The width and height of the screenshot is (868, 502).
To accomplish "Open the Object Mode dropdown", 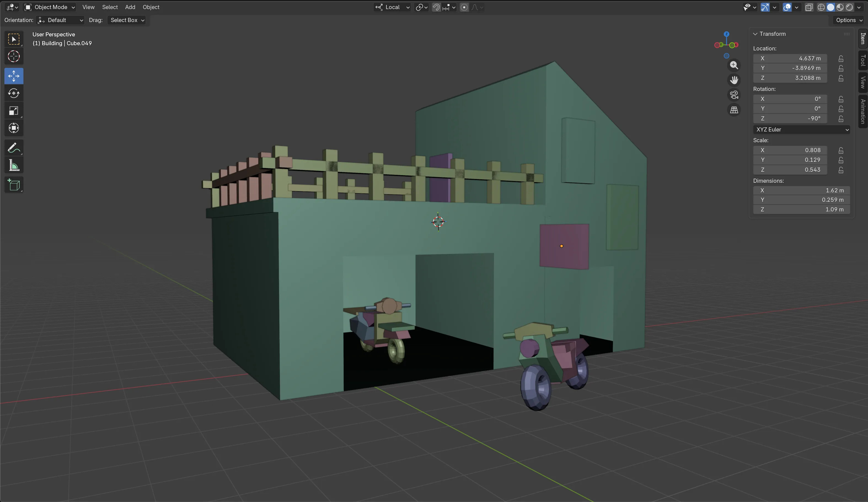I will [x=50, y=7].
